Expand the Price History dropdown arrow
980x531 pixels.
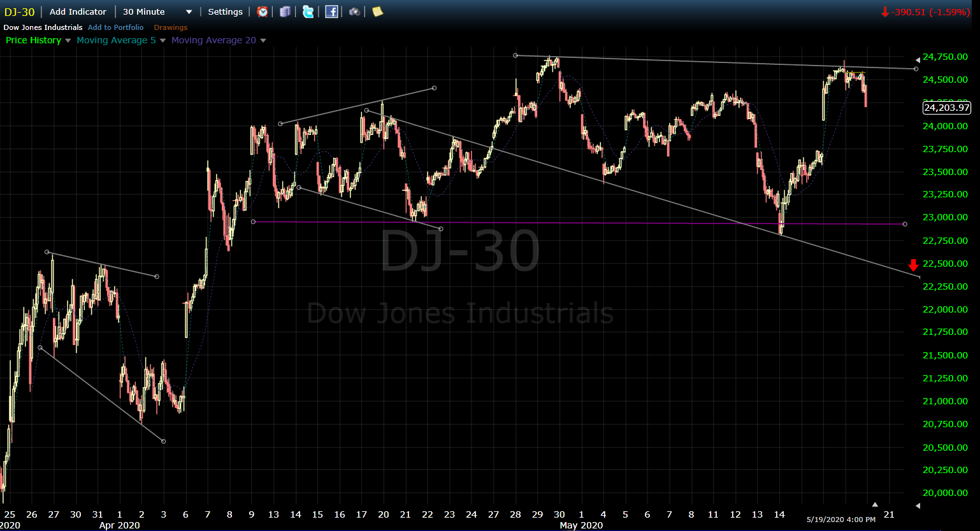point(68,41)
